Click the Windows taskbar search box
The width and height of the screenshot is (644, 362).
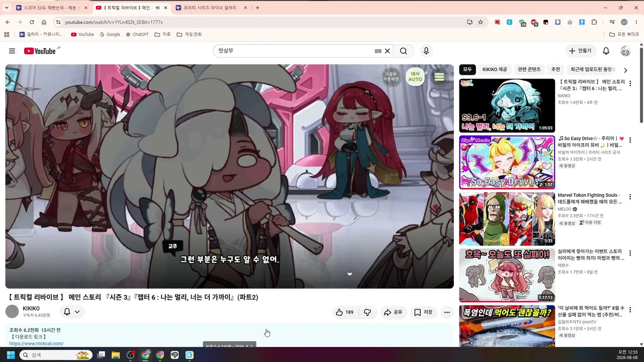[x=56, y=355]
